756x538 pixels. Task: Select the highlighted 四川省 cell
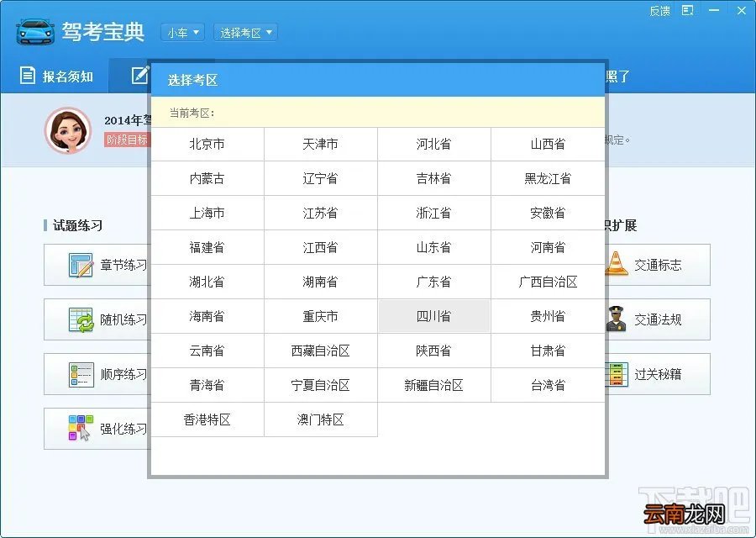click(434, 317)
